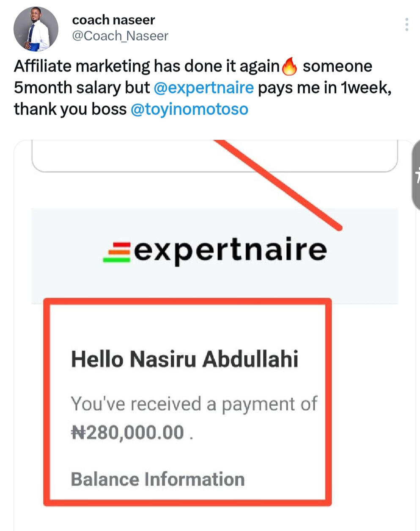Viewport: 420px width, 531px height.
Task: Visit the @toyinomotoso mention link
Action: 189,109
